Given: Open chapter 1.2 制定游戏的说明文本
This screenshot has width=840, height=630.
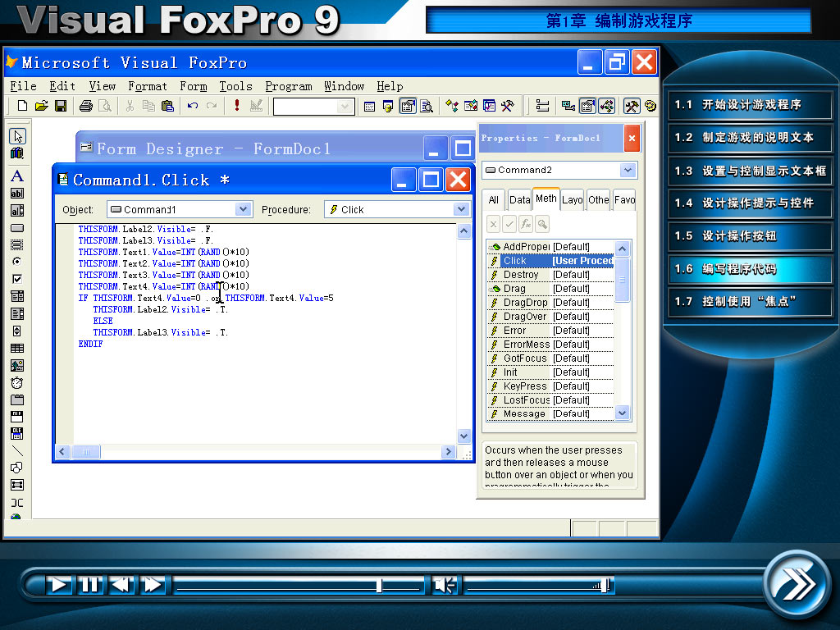Looking at the screenshot, I should point(748,137).
